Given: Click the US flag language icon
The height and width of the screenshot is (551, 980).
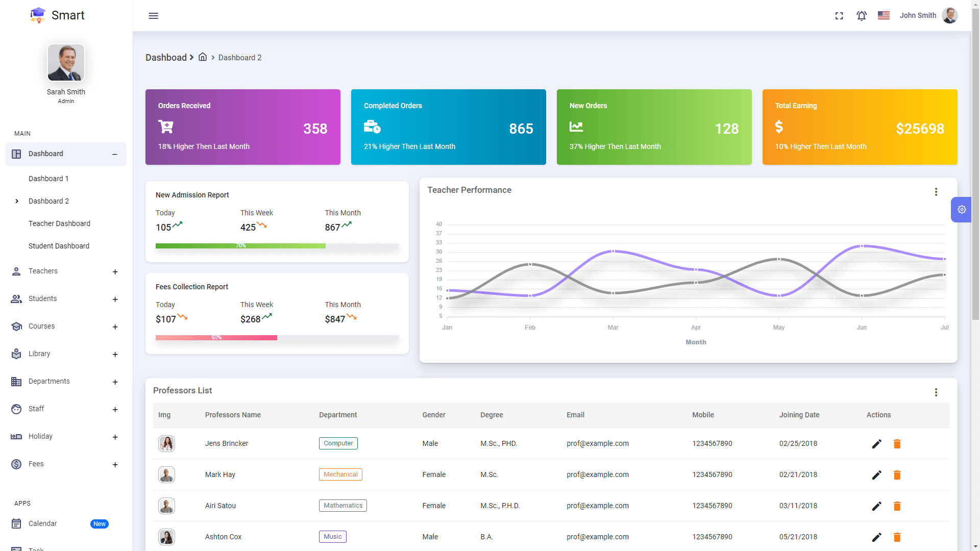Looking at the screenshot, I should point(883,15).
